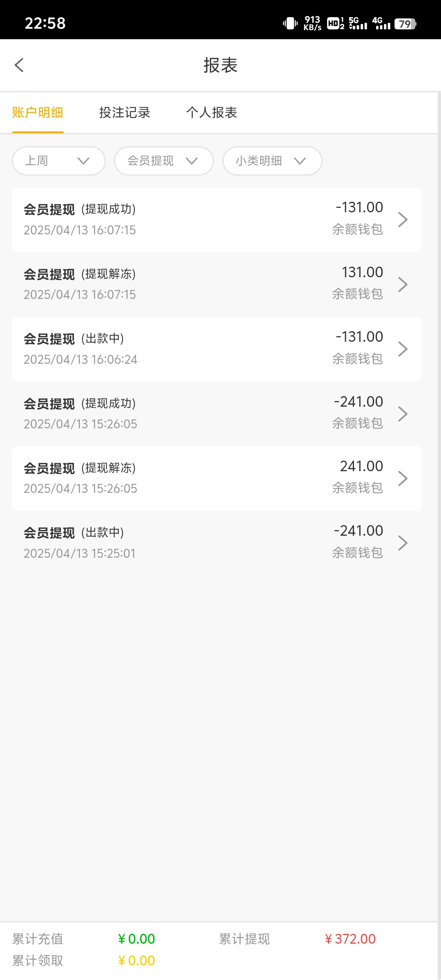Open chevron for -241.00 提现成功 record
Viewport: 441px width, 980px height.
[x=403, y=414]
